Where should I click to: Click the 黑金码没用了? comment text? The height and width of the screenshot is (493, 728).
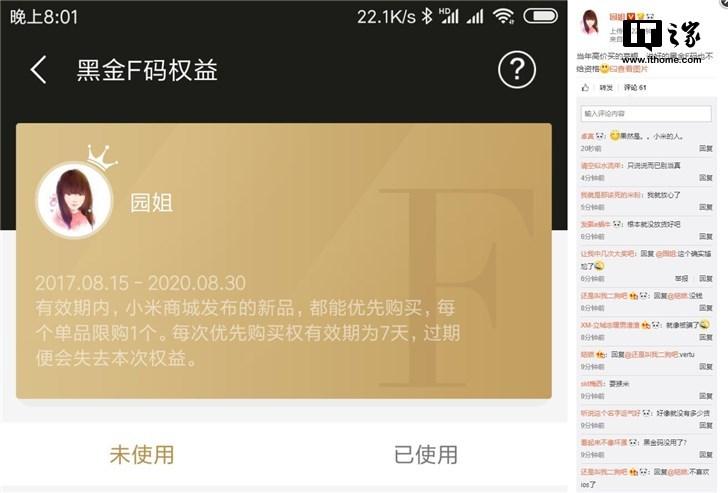(665, 442)
